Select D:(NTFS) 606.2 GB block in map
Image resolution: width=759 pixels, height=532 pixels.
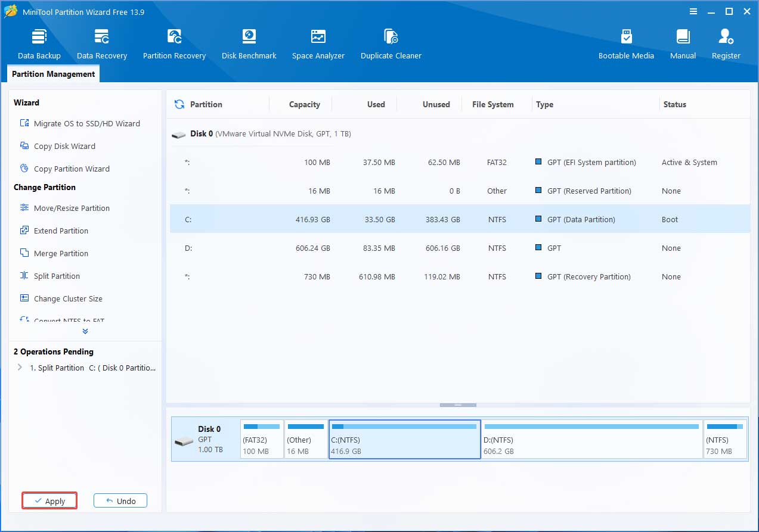[592, 439]
